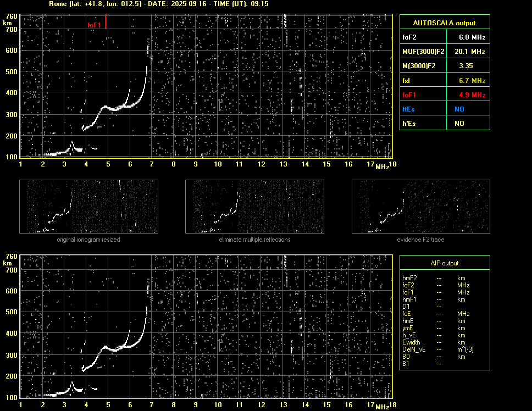
Task: Open the evidence F2 trace thumbnail
Action: click(x=421, y=207)
